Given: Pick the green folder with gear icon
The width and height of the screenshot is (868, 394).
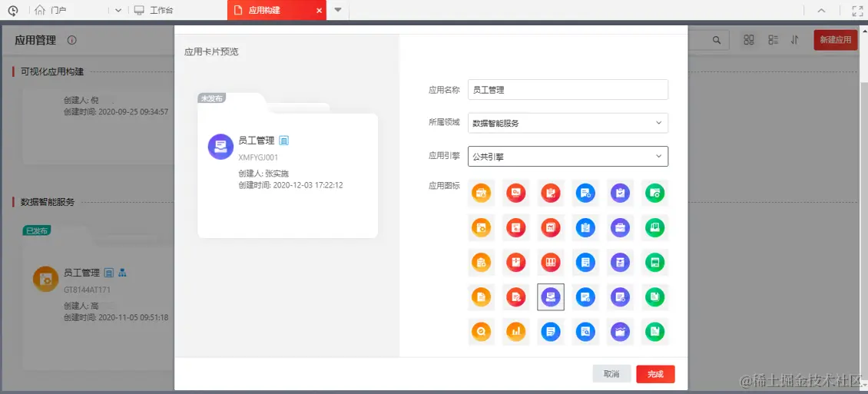Looking at the screenshot, I should click(655, 193).
